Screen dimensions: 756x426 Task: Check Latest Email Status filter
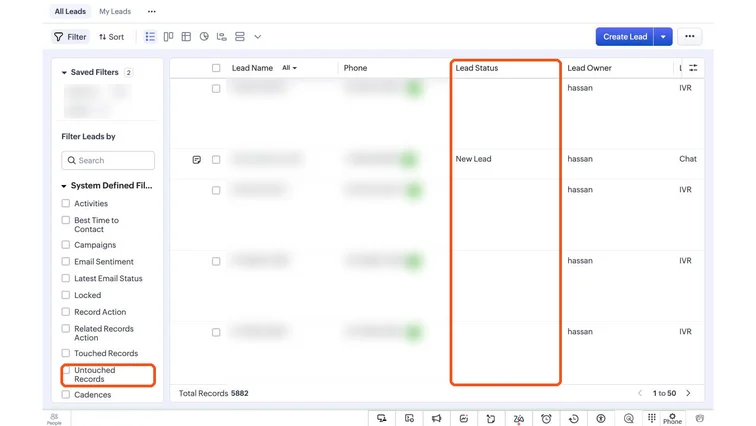pyautogui.click(x=66, y=279)
